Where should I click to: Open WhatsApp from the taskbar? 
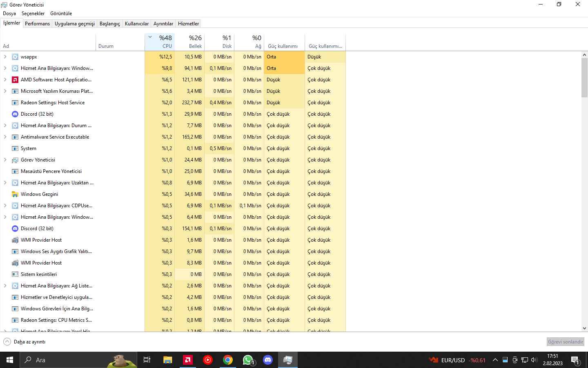click(248, 360)
